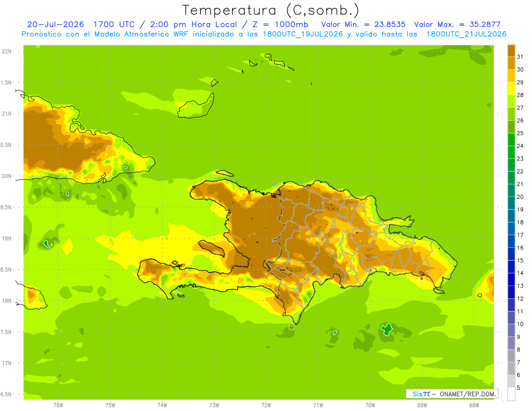
Task: Click the "68W" longitude axis label
Action: coord(474,405)
